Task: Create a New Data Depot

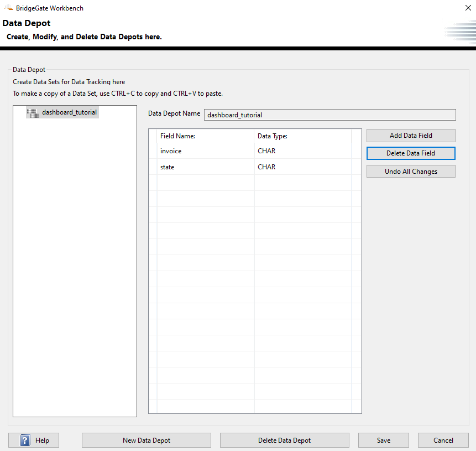Action: [x=147, y=440]
